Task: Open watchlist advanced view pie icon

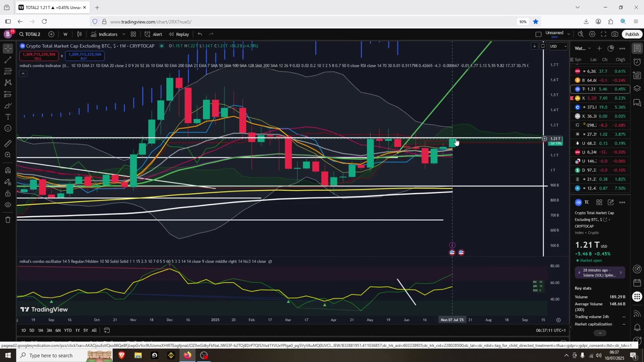Action: 611,48
